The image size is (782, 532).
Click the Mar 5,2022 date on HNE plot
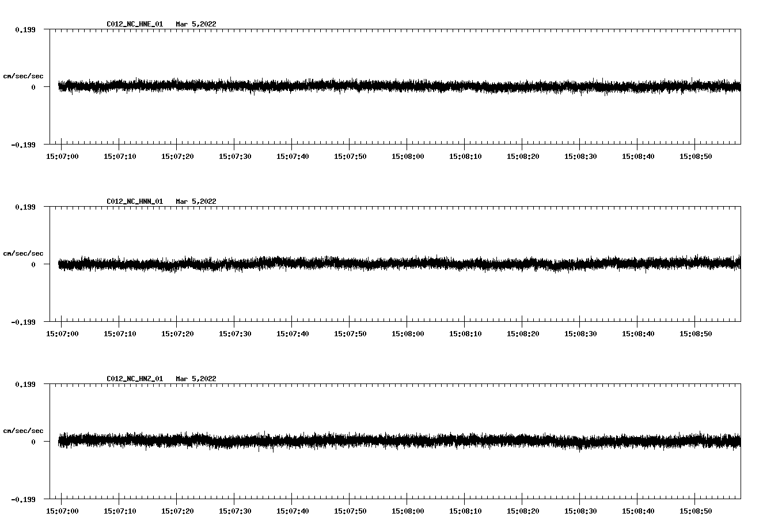(196, 24)
